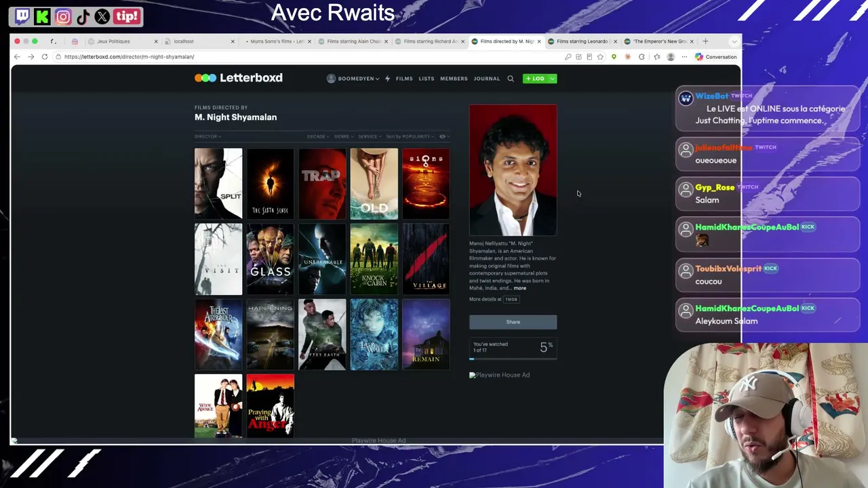The image size is (868, 488).
Task: Click the Conversation button in browser toolbar
Action: 716,57
